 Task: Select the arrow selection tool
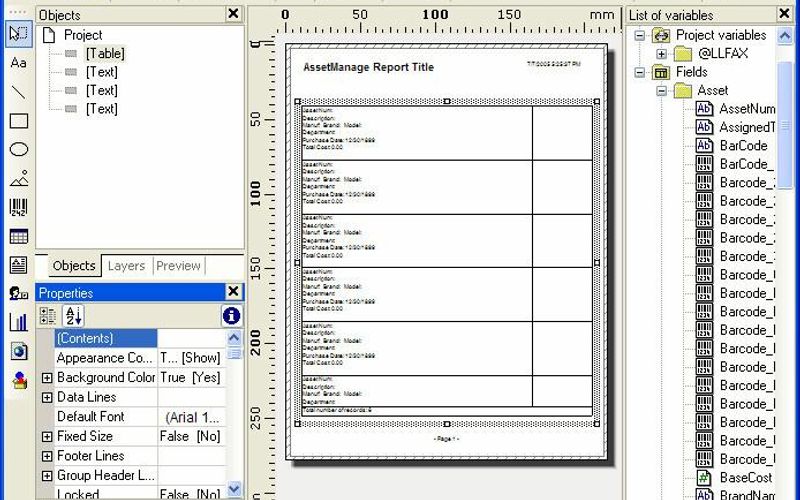18,33
